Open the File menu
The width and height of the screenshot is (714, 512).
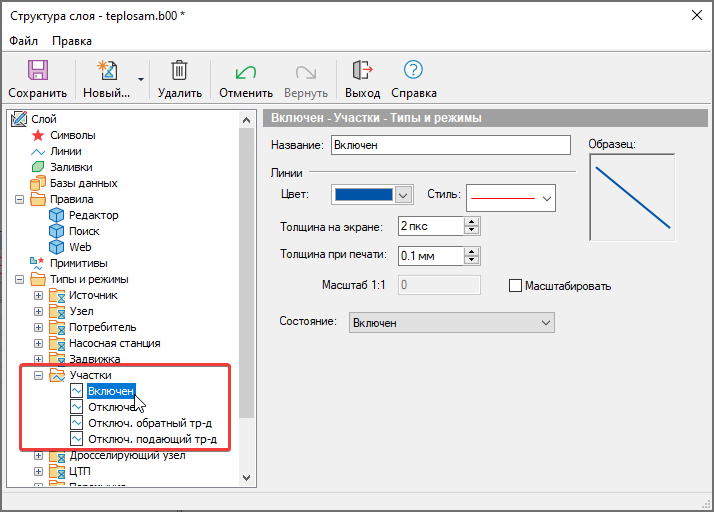23,41
